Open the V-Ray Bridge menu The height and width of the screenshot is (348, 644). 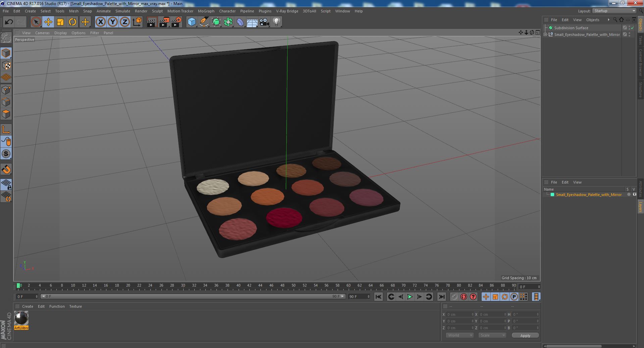[287, 11]
